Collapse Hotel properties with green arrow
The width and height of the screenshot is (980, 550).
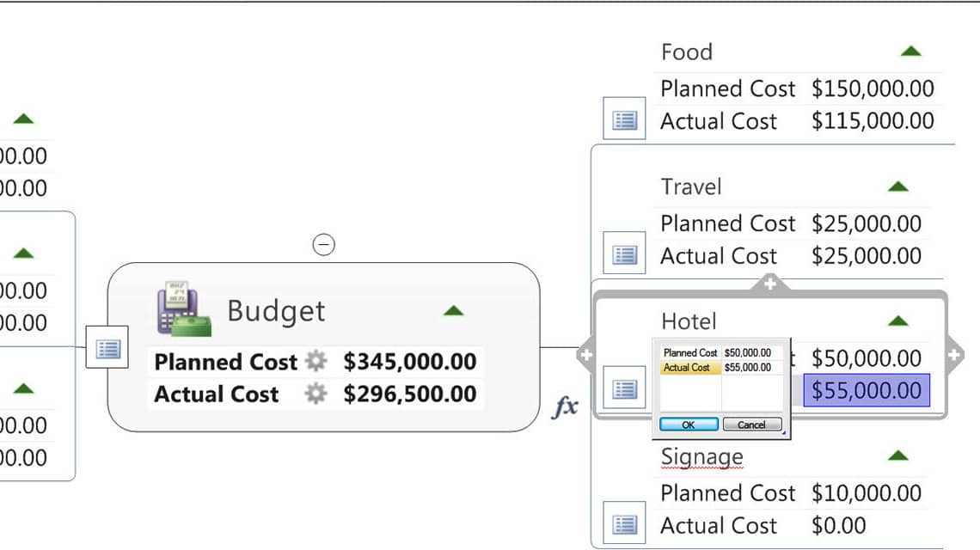click(x=898, y=321)
